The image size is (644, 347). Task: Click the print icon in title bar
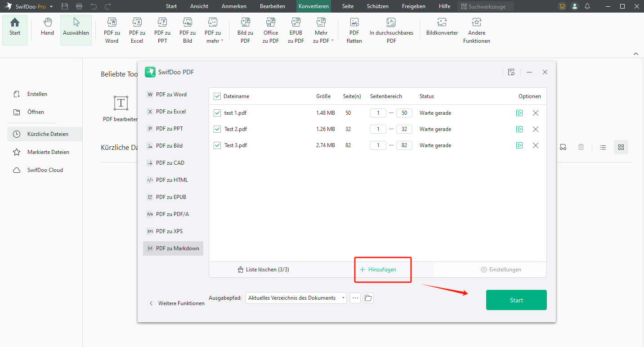click(79, 6)
